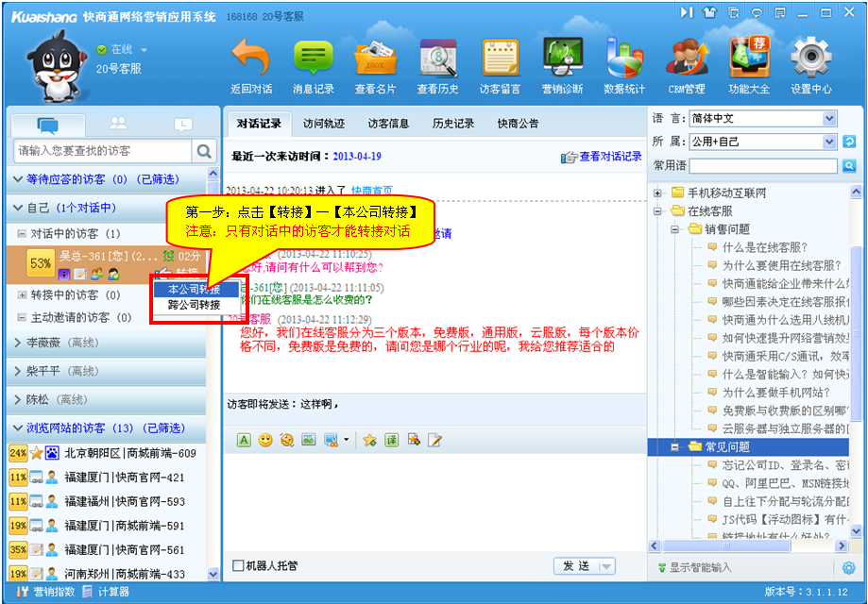This screenshot has height=604, width=868.
Task: Open the 发送 button dropdown arrow
Action: 606,566
